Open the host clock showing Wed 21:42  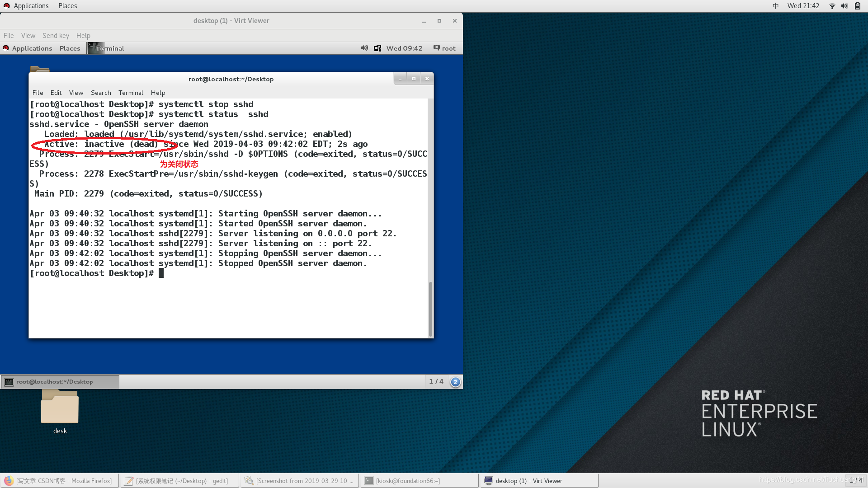[803, 6]
